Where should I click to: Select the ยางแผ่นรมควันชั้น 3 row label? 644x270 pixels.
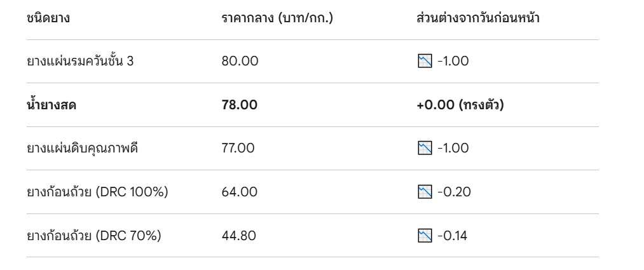[x=80, y=62]
